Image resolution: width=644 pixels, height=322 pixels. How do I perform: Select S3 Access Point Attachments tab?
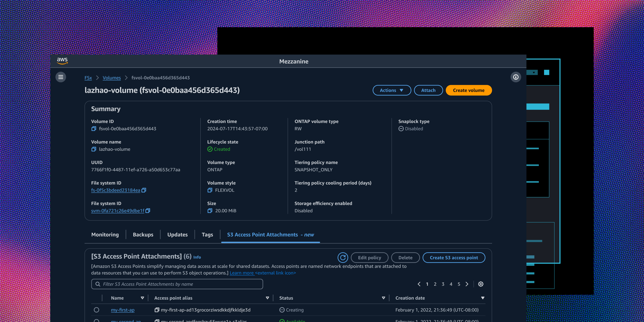click(x=271, y=234)
